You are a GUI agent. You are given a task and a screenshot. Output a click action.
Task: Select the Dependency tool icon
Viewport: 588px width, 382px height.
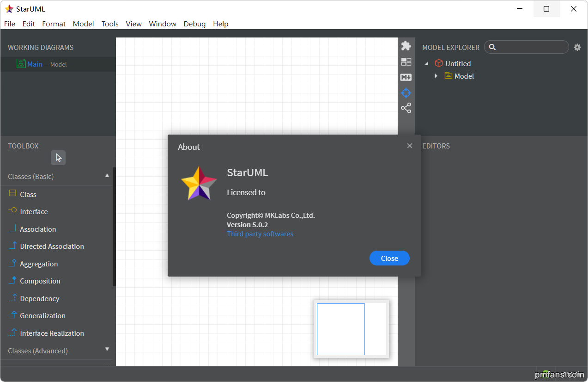pos(12,298)
